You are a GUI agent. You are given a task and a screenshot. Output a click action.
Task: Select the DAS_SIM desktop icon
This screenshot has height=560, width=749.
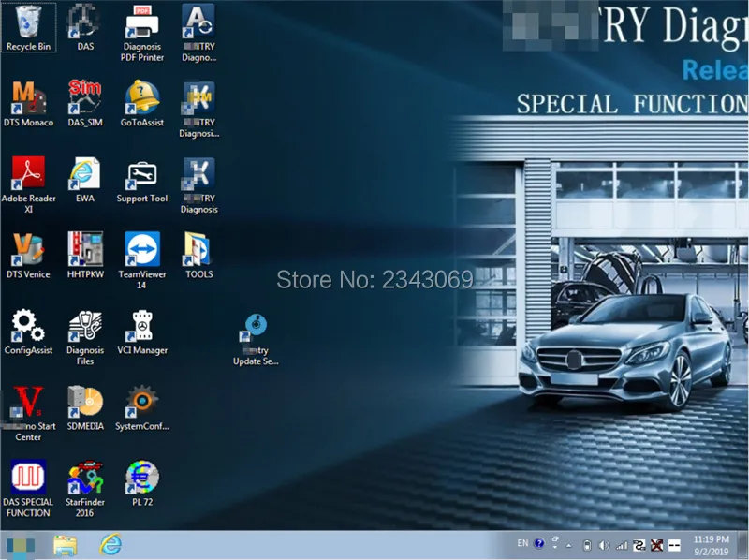[x=85, y=98]
